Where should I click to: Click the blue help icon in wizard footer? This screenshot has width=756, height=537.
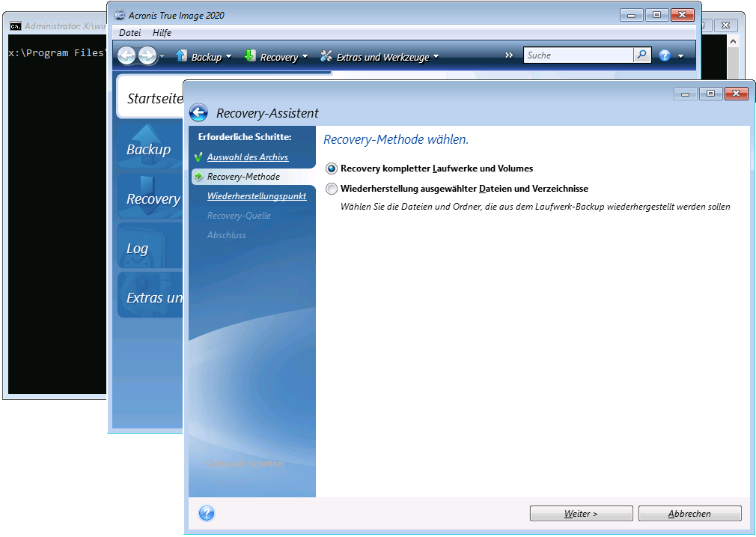pyautogui.click(x=207, y=513)
